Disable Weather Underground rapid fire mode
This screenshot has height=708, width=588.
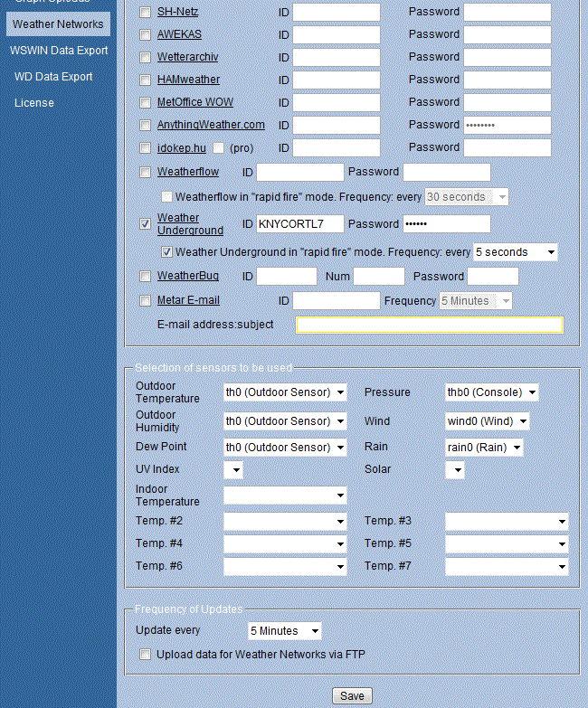point(166,252)
